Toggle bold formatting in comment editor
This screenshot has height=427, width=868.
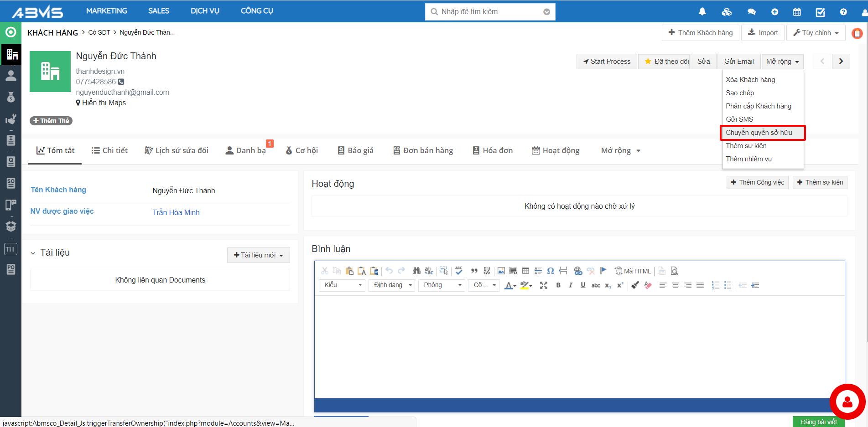pos(558,285)
